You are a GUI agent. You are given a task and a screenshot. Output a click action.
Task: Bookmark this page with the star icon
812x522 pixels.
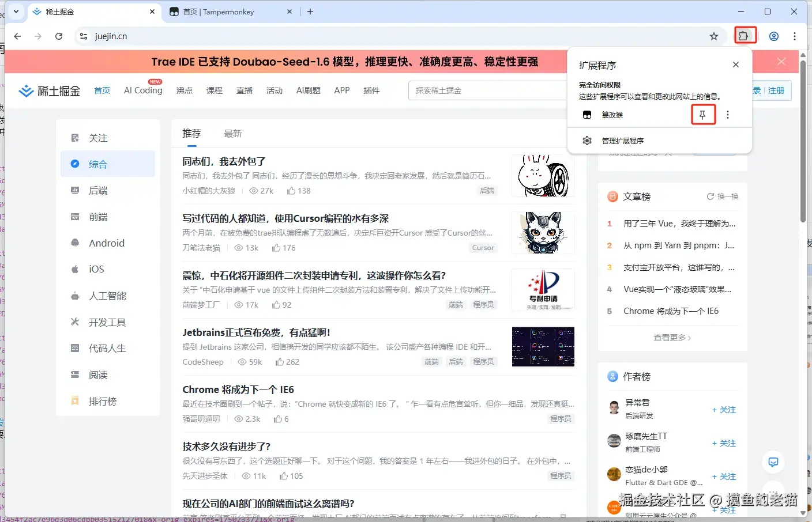click(714, 36)
